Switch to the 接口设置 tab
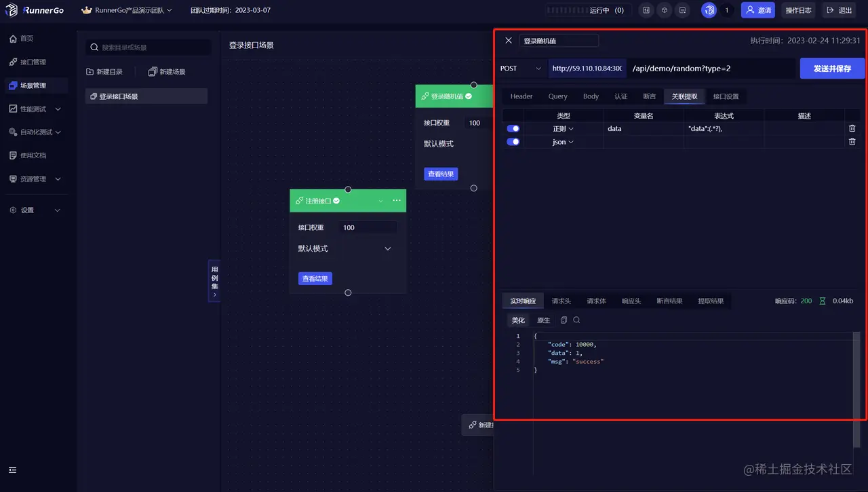 726,96
